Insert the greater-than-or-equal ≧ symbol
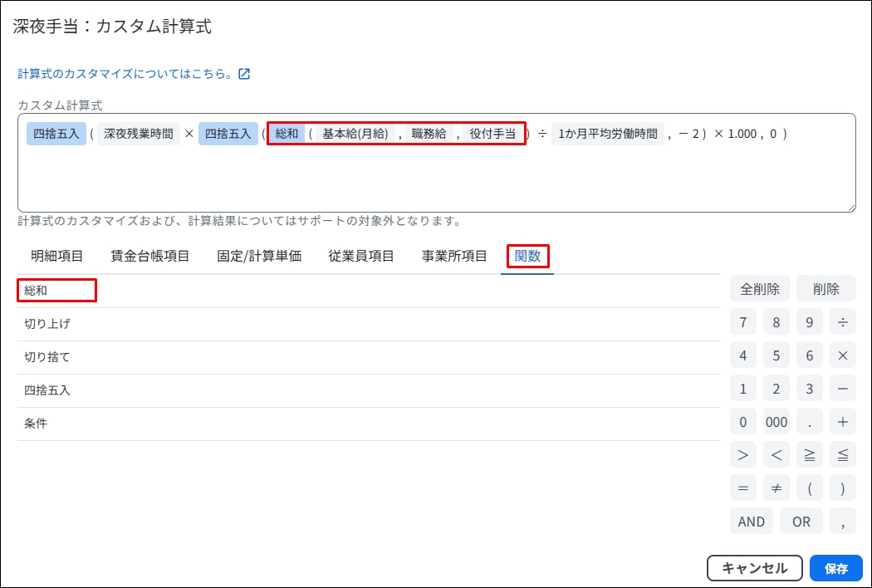This screenshot has height=588, width=872. (x=809, y=455)
